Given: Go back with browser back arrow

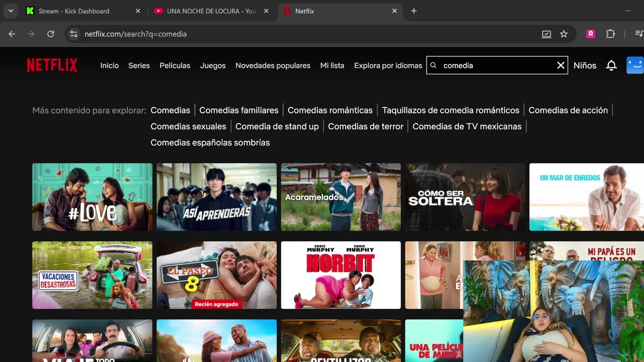Looking at the screenshot, I should click(x=12, y=34).
